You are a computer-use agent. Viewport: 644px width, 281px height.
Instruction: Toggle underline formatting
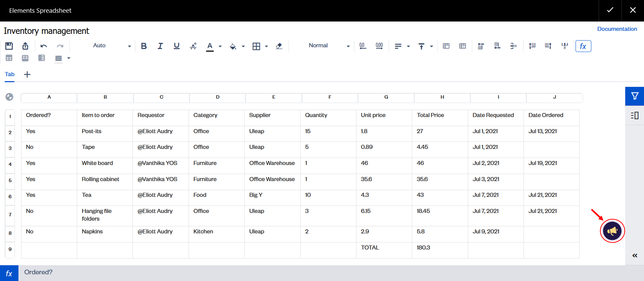point(177,46)
